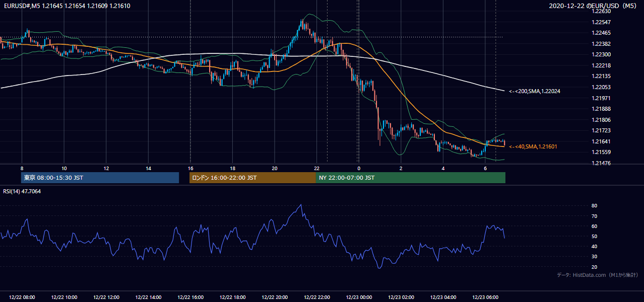Click the HistData.com data source credit
644x302 pixels.
click(x=598, y=275)
